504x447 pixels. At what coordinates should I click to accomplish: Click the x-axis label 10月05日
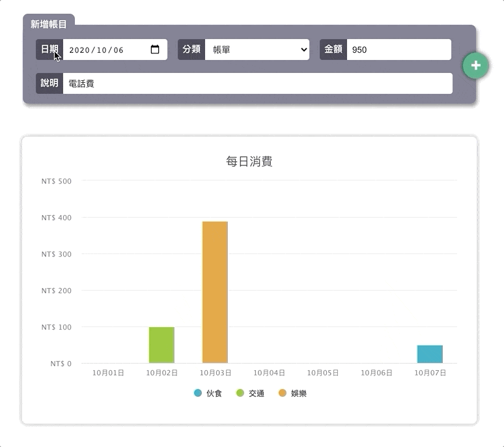click(323, 373)
